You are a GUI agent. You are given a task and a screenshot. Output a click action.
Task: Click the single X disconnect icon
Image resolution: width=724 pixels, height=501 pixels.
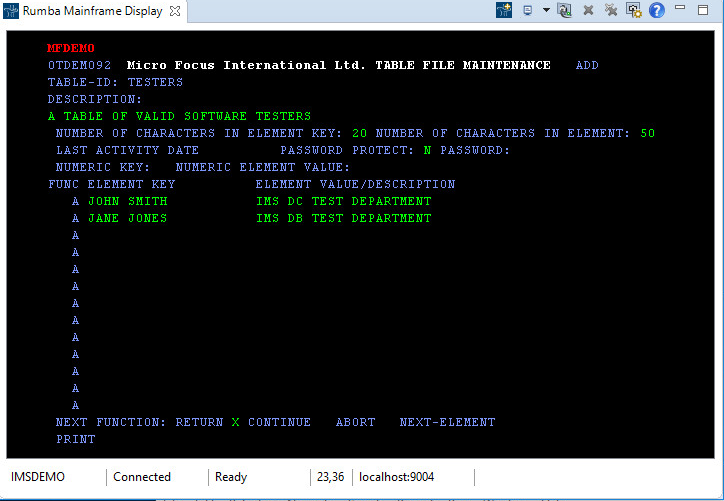(x=588, y=10)
